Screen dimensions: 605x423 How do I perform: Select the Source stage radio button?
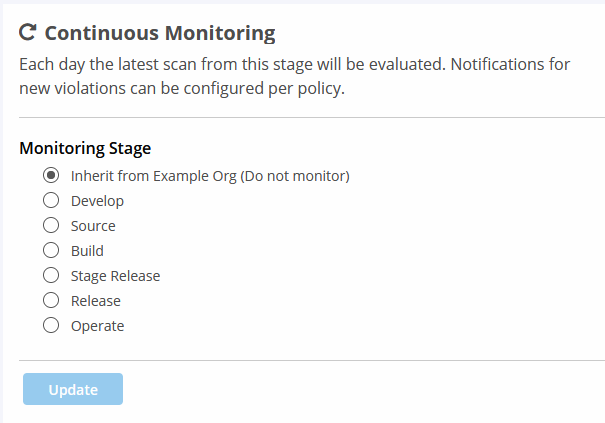(51, 225)
